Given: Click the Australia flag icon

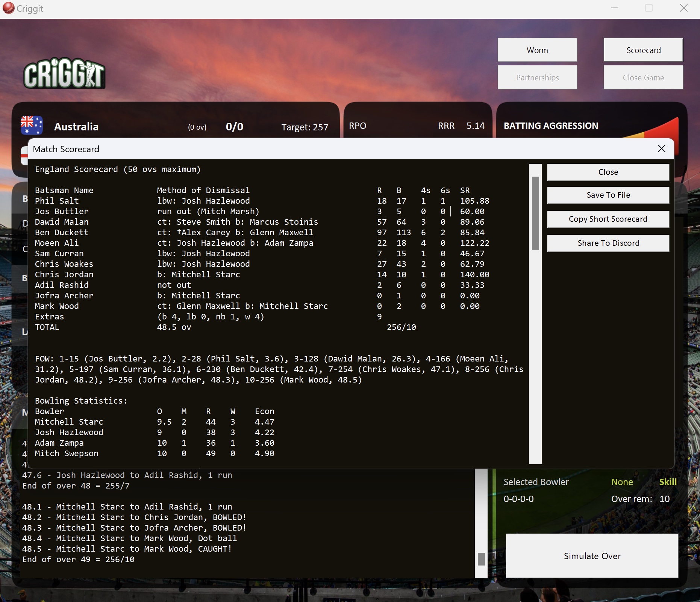Looking at the screenshot, I should (x=32, y=125).
